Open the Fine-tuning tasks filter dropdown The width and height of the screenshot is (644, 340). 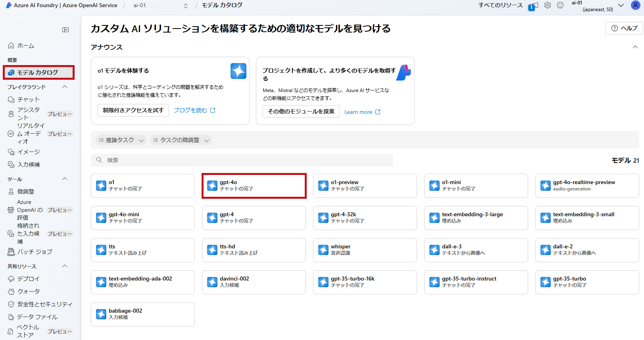(x=181, y=140)
